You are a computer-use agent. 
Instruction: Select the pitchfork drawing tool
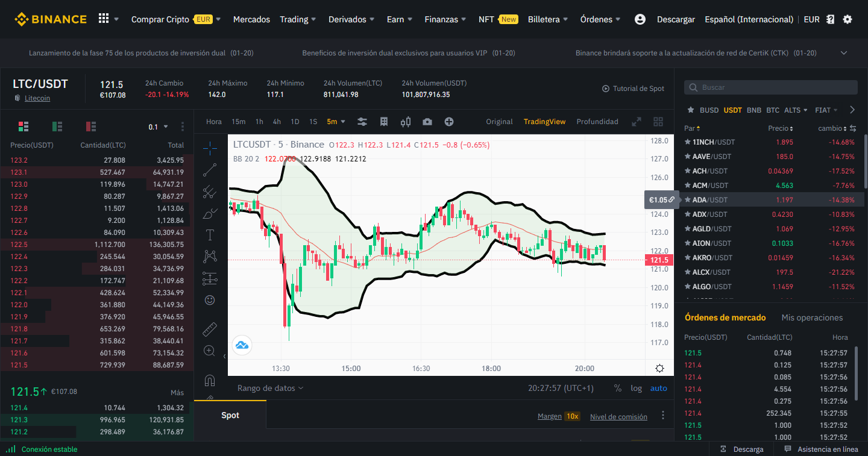tap(210, 192)
